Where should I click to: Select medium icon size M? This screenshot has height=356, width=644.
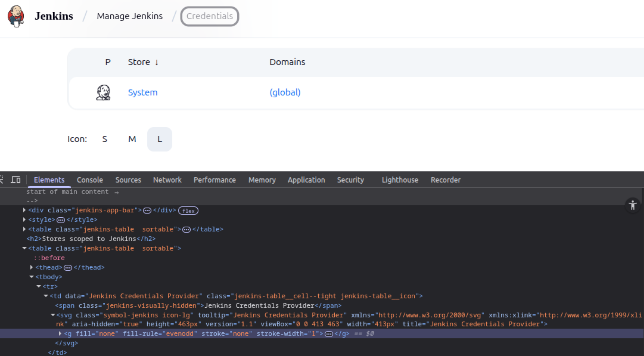click(x=132, y=139)
